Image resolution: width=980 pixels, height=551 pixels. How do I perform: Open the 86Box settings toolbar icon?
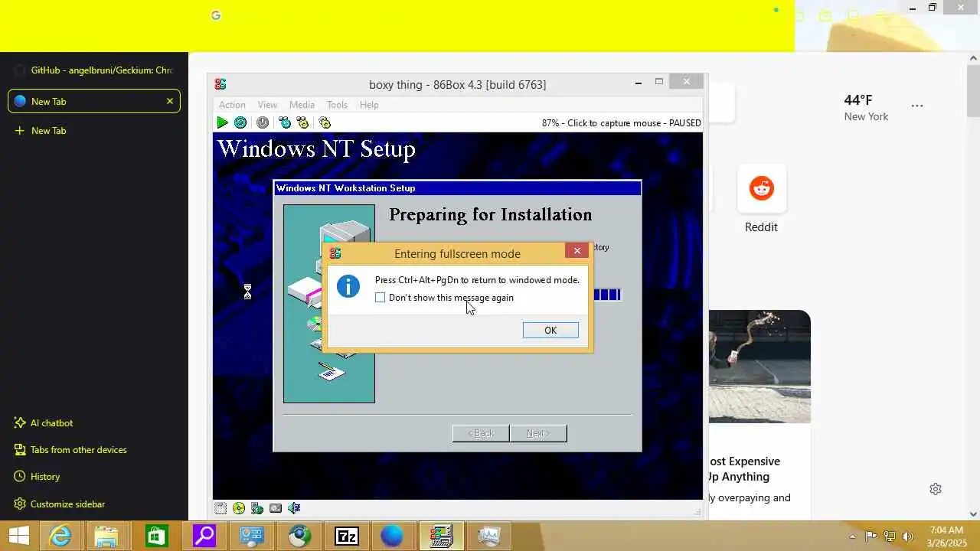pos(325,122)
